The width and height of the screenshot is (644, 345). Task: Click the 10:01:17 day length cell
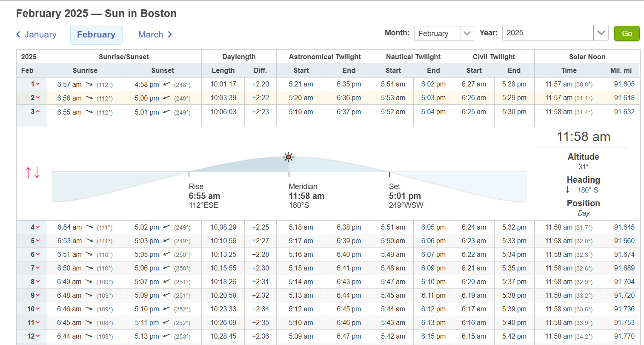[x=223, y=84]
